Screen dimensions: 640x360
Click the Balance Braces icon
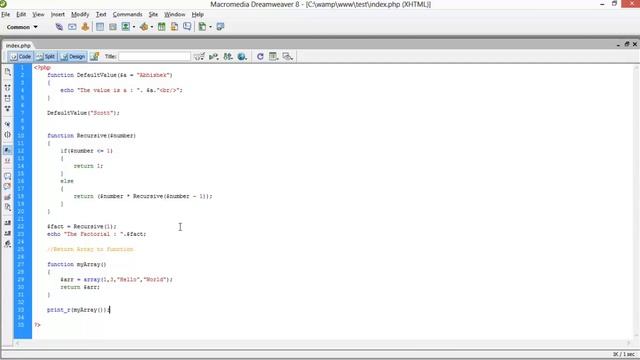coord(7,135)
